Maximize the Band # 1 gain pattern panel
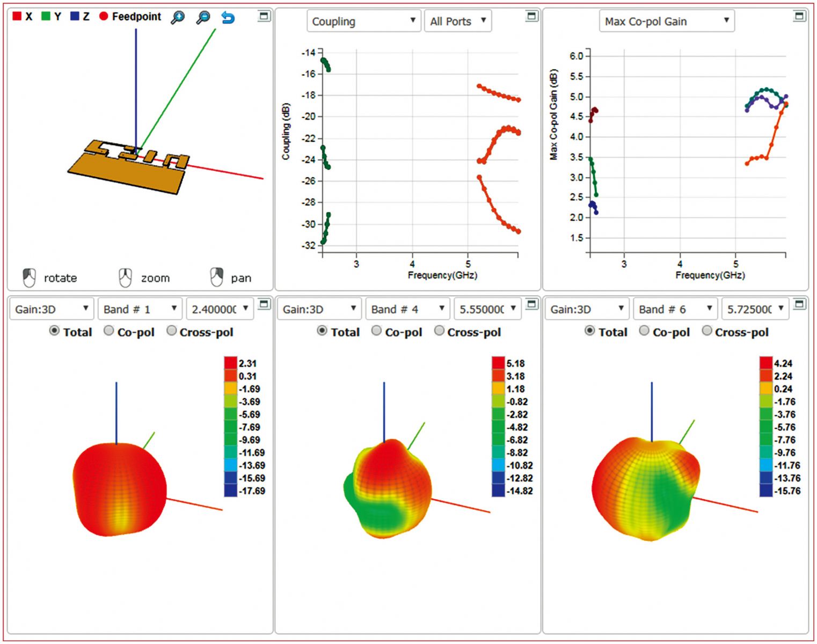This screenshot has width=817, height=644. click(x=264, y=304)
